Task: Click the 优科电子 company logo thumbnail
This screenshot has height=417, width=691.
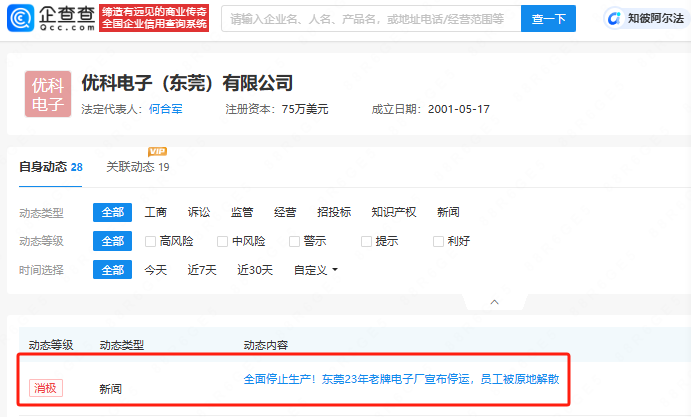Action: [48, 94]
